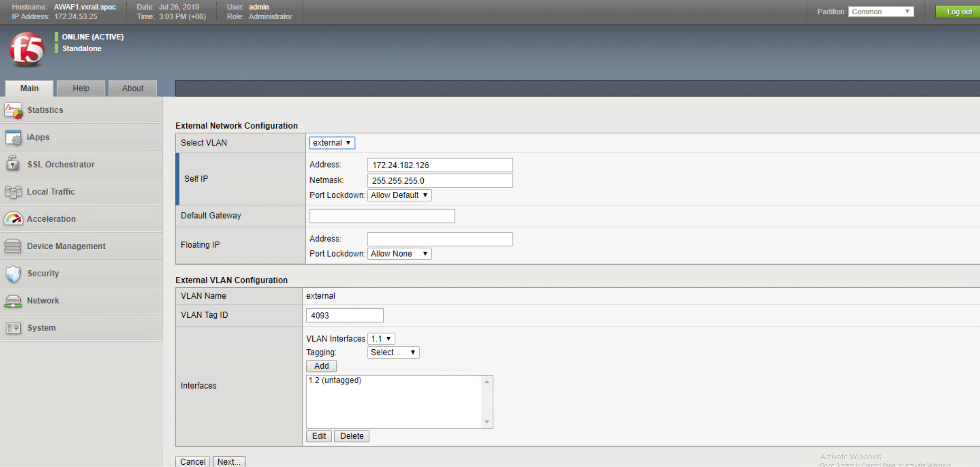The width and height of the screenshot is (980, 467).
Task: Click the Device Management server icon
Action: pos(13,246)
